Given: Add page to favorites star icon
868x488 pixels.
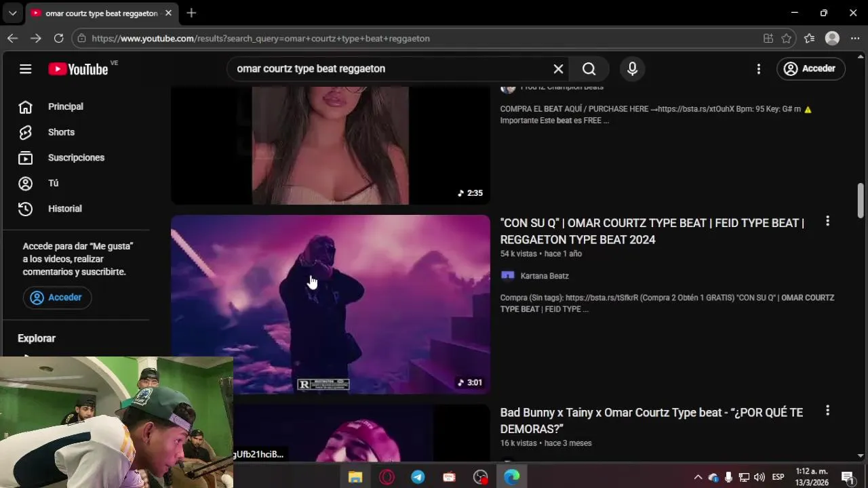Looking at the screenshot, I should tap(786, 39).
